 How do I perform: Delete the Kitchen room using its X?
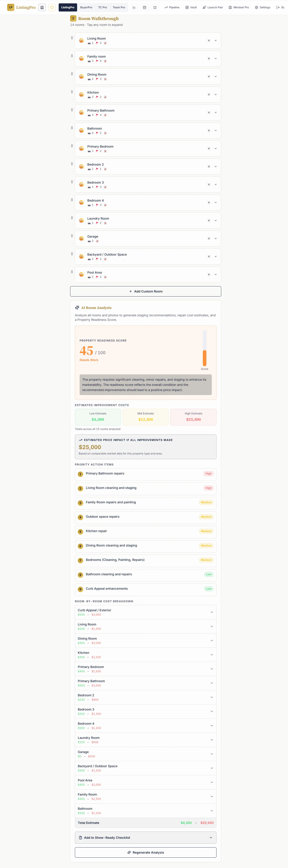pos(209,94)
